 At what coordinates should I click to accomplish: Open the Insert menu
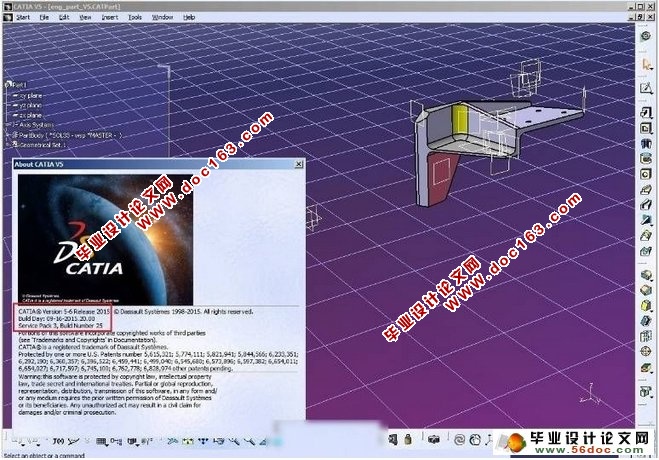pos(110,17)
